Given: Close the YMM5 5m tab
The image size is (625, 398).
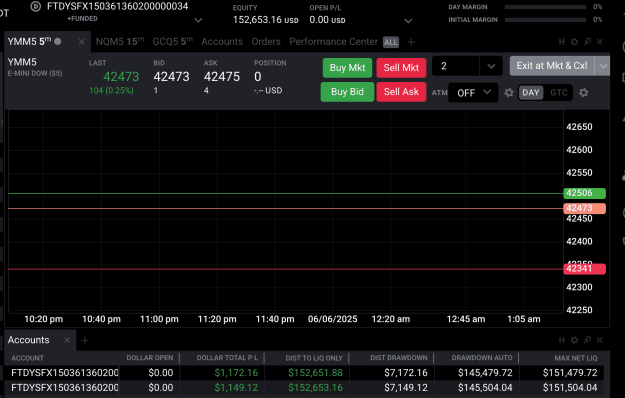Looking at the screenshot, I should click(x=81, y=42).
